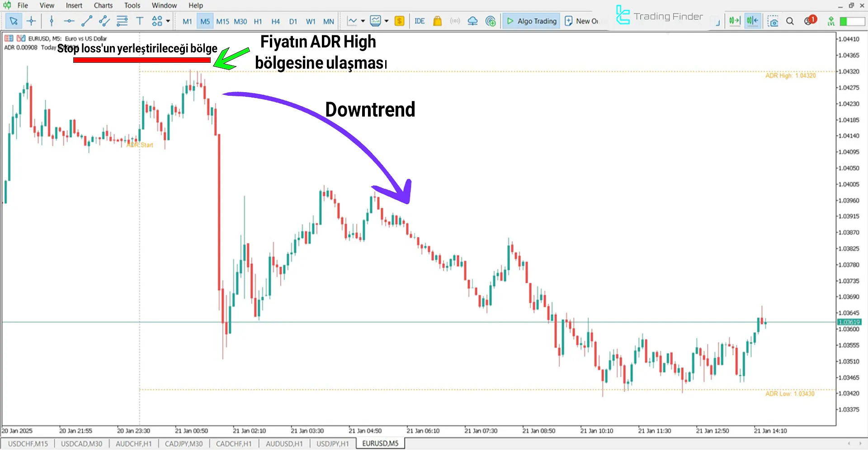Image resolution: width=868 pixels, height=450 pixels.
Task: Switch the timeframe to H4
Action: point(275,21)
